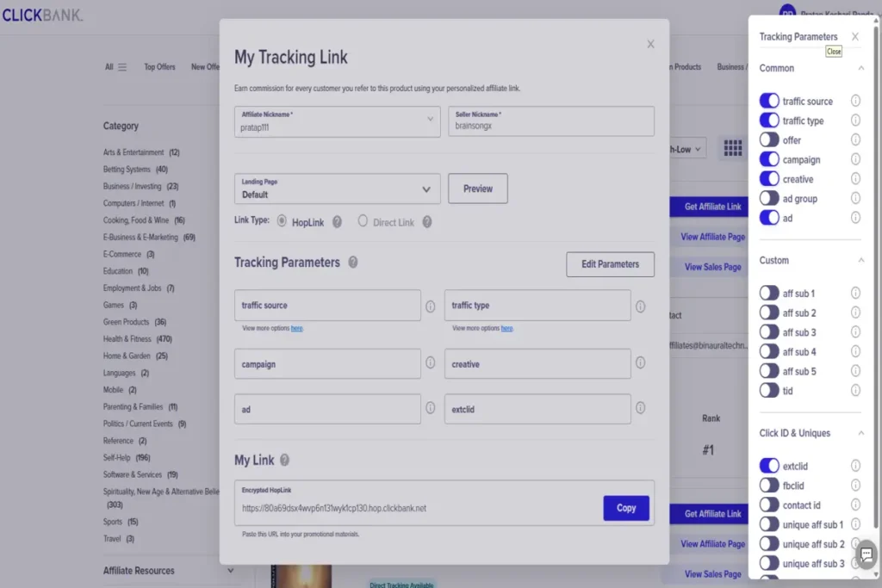The height and width of the screenshot is (588, 882).
Task: Click upper View Sales Page link
Action: 712,267
